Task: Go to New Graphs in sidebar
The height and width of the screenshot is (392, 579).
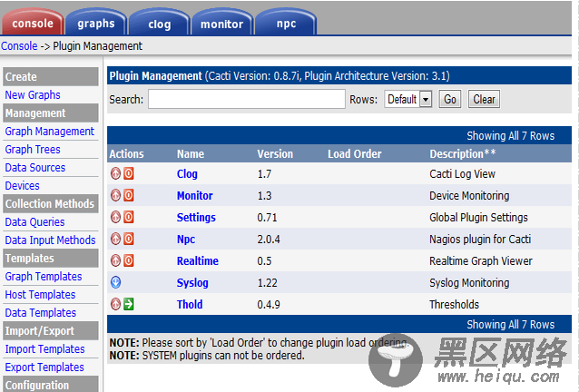Action: coord(33,95)
